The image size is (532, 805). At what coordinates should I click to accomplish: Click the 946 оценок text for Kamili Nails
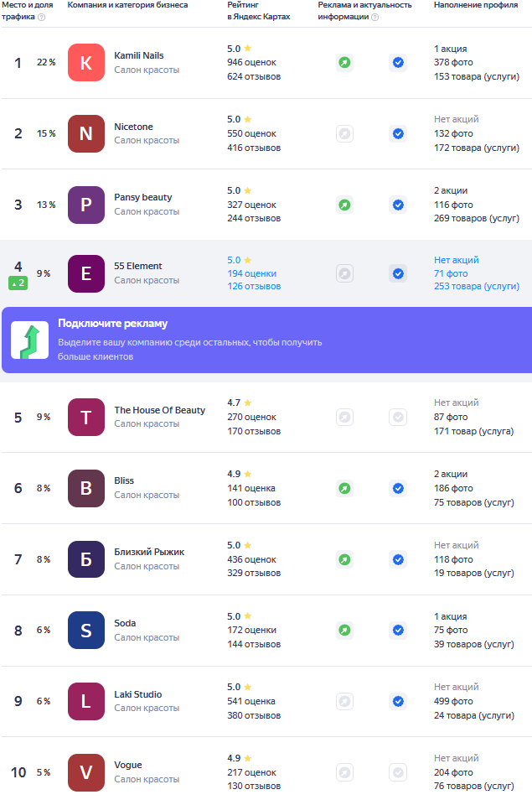tap(252, 63)
